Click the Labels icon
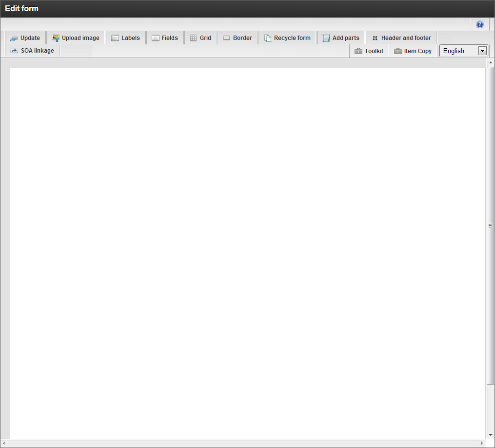The image size is (495, 448). pos(115,38)
